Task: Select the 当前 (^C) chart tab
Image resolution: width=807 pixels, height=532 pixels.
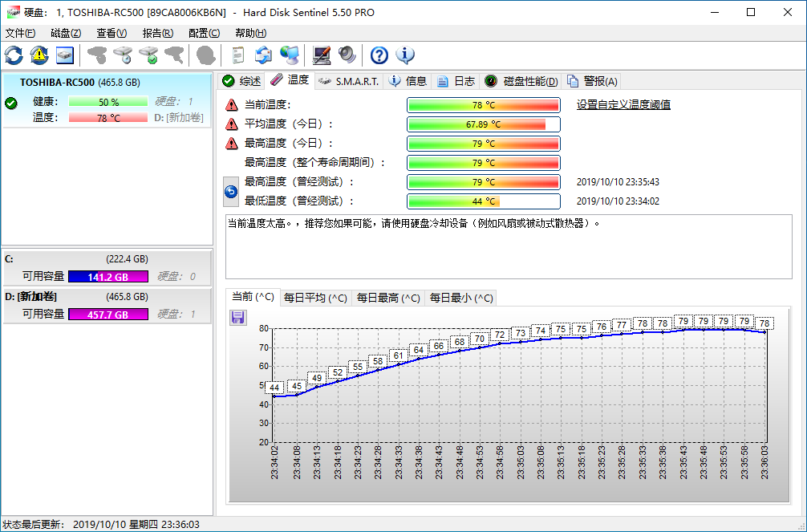Action: tap(253, 297)
